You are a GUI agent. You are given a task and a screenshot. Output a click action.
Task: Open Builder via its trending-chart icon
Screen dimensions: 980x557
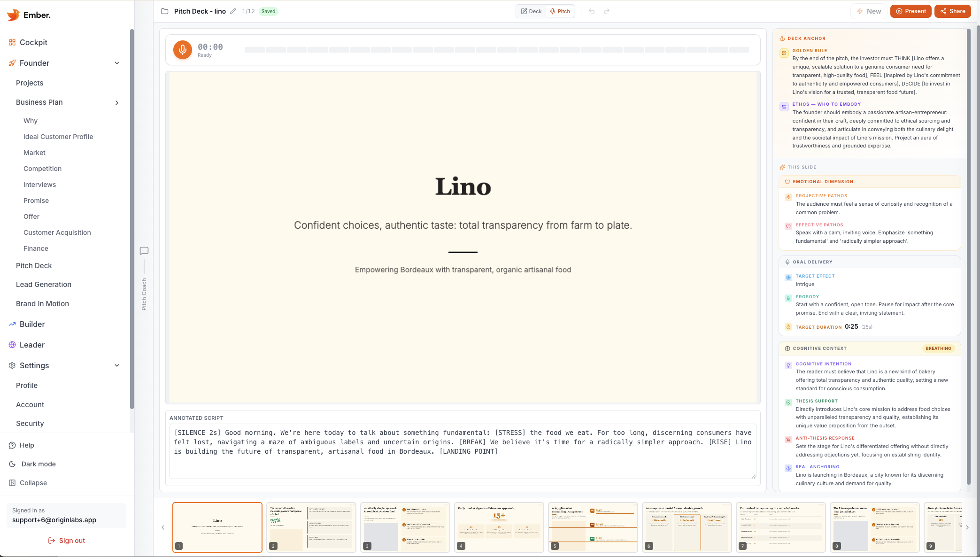[12, 324]
